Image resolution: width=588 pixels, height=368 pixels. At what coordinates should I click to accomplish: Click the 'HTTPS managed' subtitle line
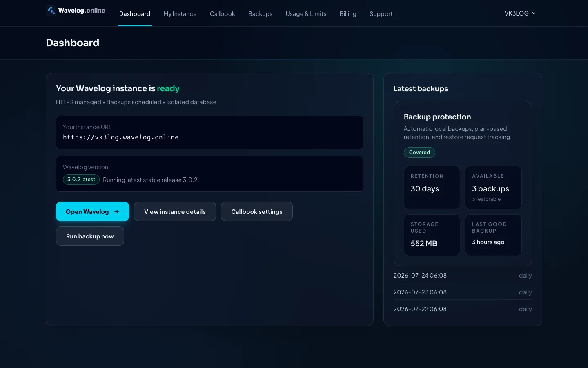click(x=136, y=102)
